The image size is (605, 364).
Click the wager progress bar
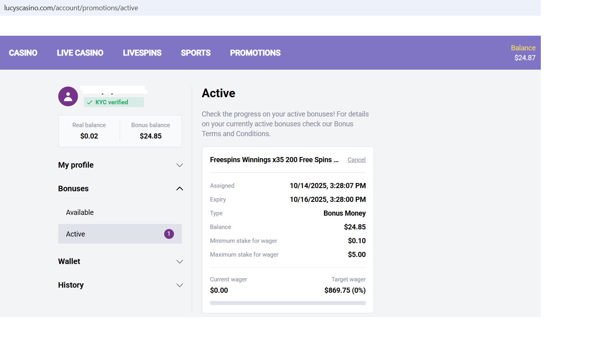(x=288, y=303)
